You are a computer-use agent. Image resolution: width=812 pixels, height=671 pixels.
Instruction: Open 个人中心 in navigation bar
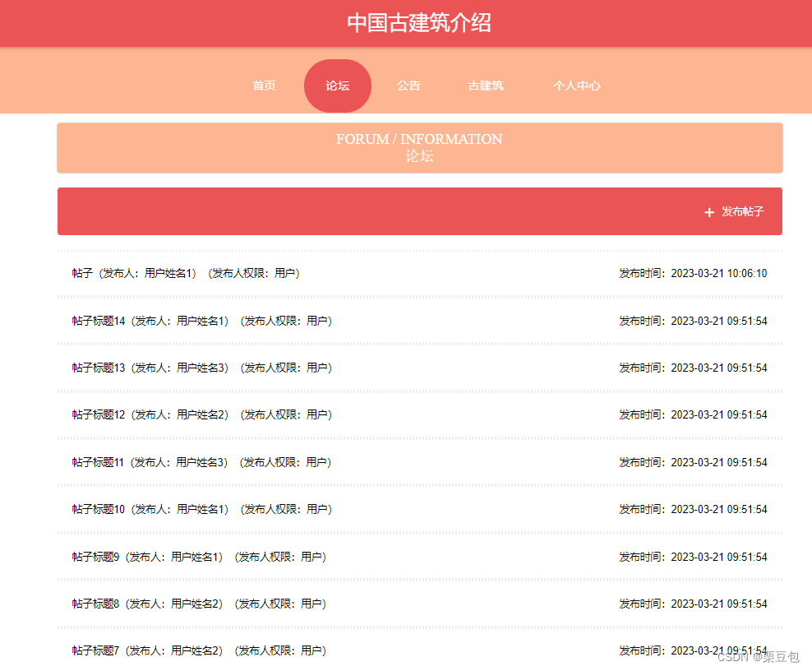click(x=577, y=86)
